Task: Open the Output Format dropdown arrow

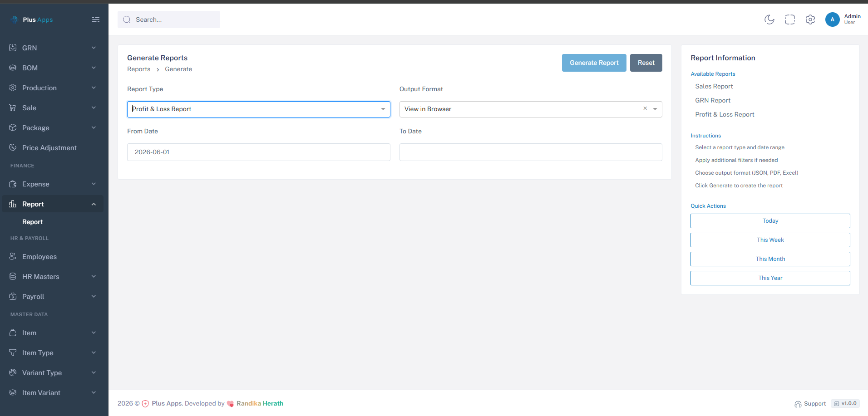Action: 655,109
